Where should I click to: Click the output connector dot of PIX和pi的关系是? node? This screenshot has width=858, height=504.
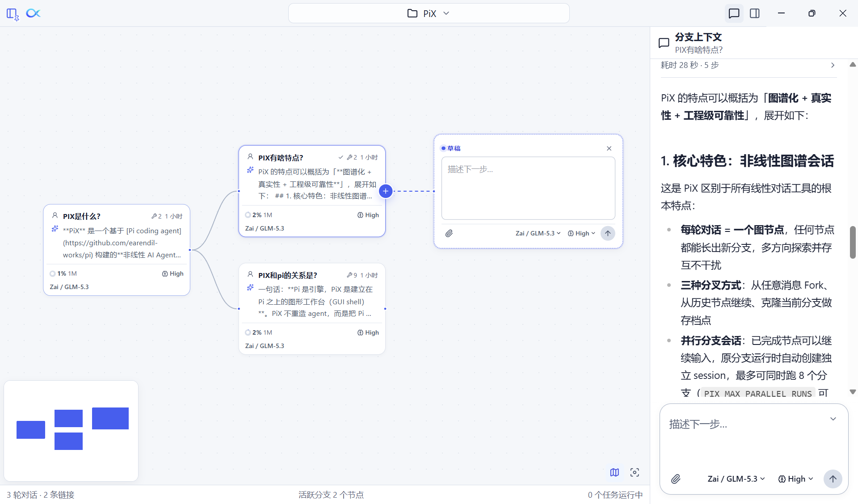[x=385, y=309]
